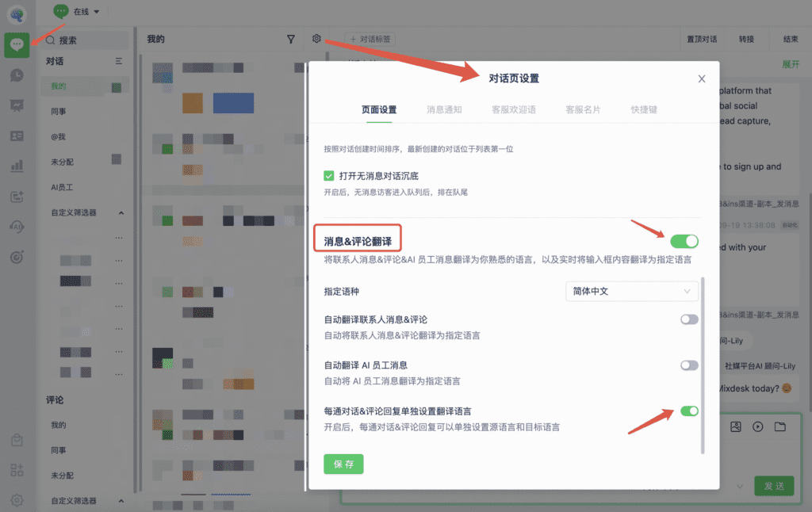
Task: Collapse the 自定义筛选器 section under 对话
Action: pos(121,213)
